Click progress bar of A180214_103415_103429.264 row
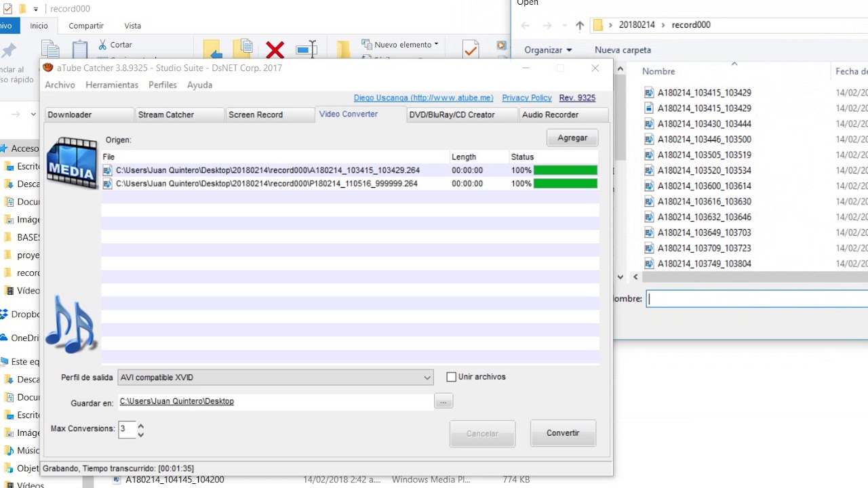 [x=566, y=171]
